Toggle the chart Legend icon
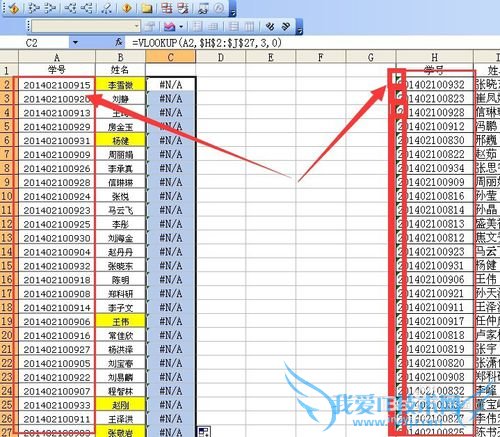Image resolution: width=500 pixels, height=437 pixels. [197, 26]
